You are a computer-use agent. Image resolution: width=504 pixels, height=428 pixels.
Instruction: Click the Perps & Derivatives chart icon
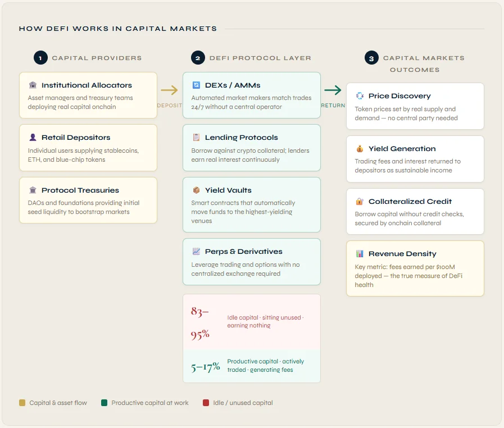point(196,252)
